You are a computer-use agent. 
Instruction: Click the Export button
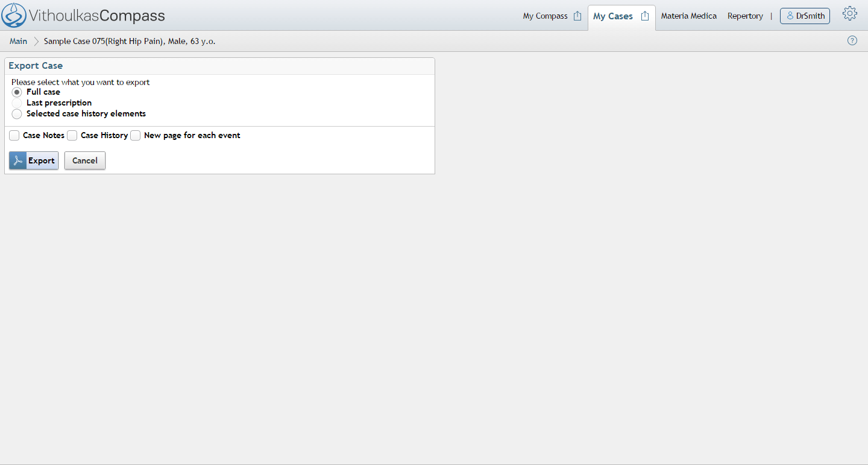click(34, 160)
